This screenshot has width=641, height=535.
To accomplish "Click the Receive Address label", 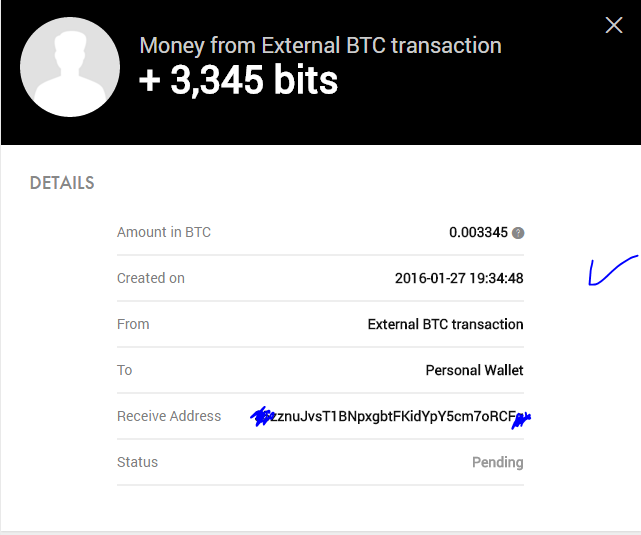I will (x=169, y=416).
